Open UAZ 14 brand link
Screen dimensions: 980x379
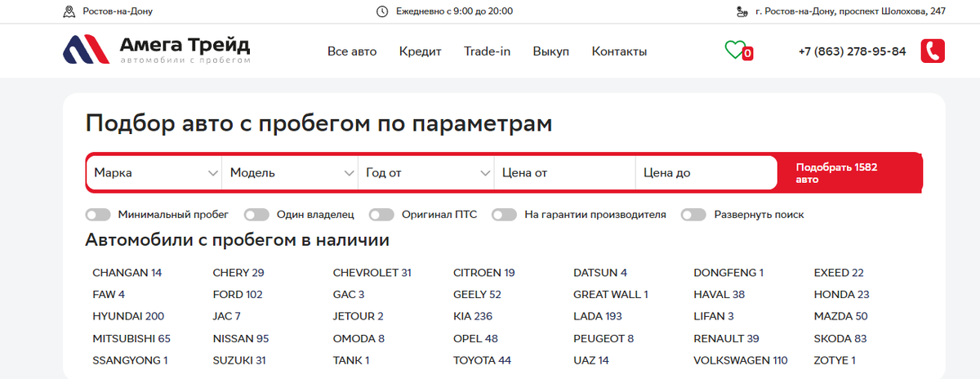pyautogui.click(x=591, y=361)
